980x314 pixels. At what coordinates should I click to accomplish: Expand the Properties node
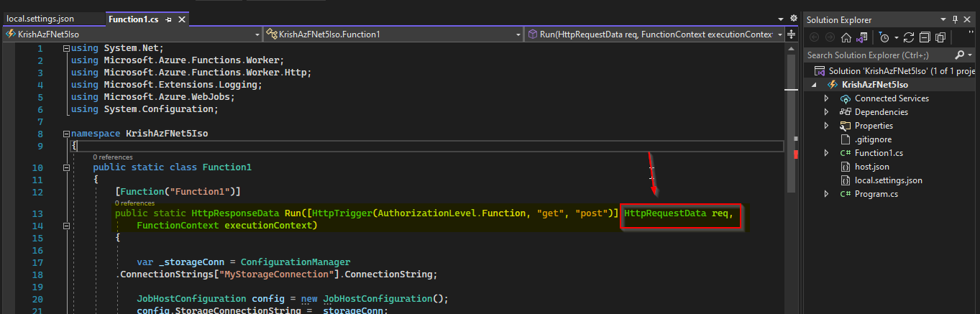pyautogui.click(x=826, y=126)
